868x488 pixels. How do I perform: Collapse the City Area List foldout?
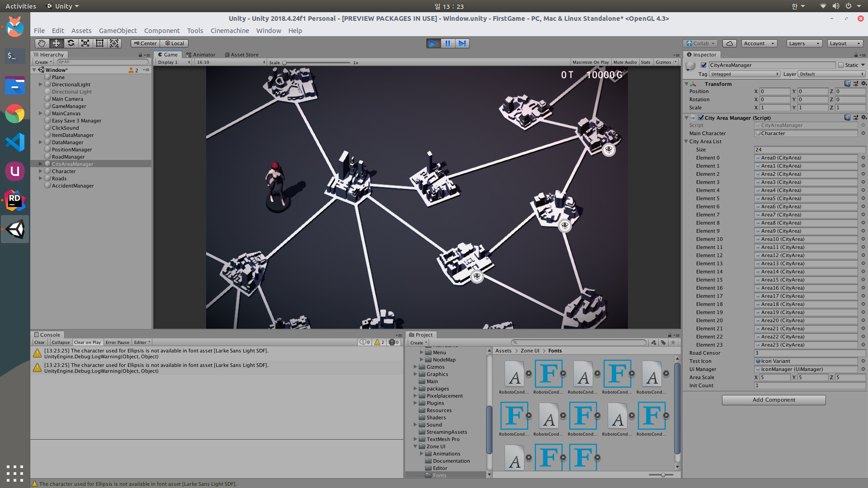(x=686, y=141)
